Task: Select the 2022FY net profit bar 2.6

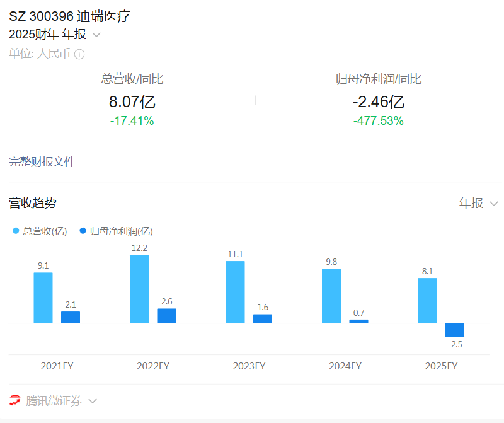Action: [166, 316]
